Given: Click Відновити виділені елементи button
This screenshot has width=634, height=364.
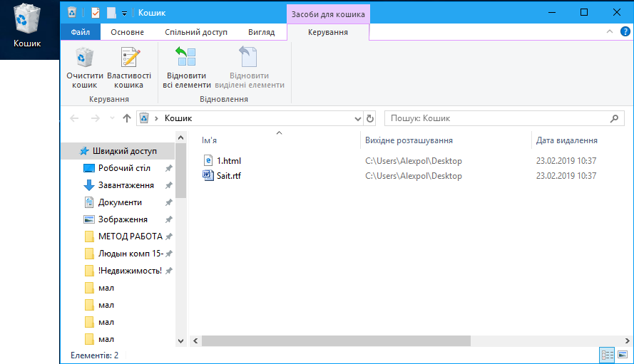Looking at the screenshot, I should pyautogui.click(x=249, y=68).
